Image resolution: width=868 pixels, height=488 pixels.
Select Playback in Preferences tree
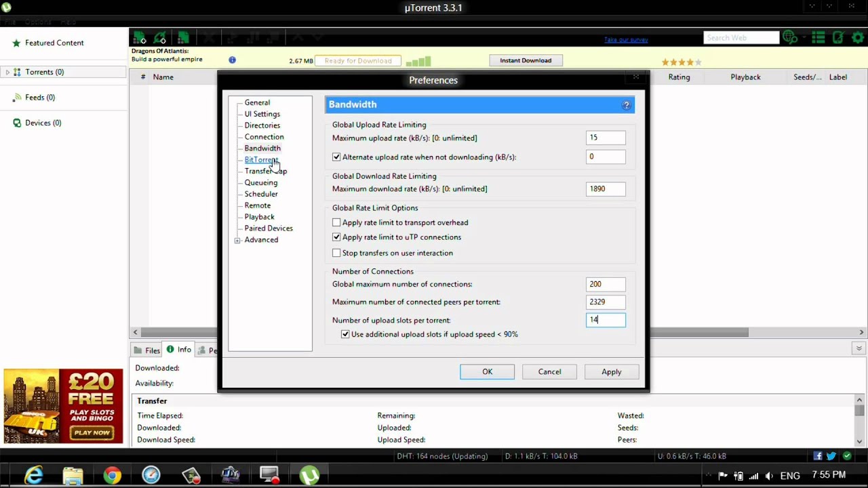click(x=259, y=217)
